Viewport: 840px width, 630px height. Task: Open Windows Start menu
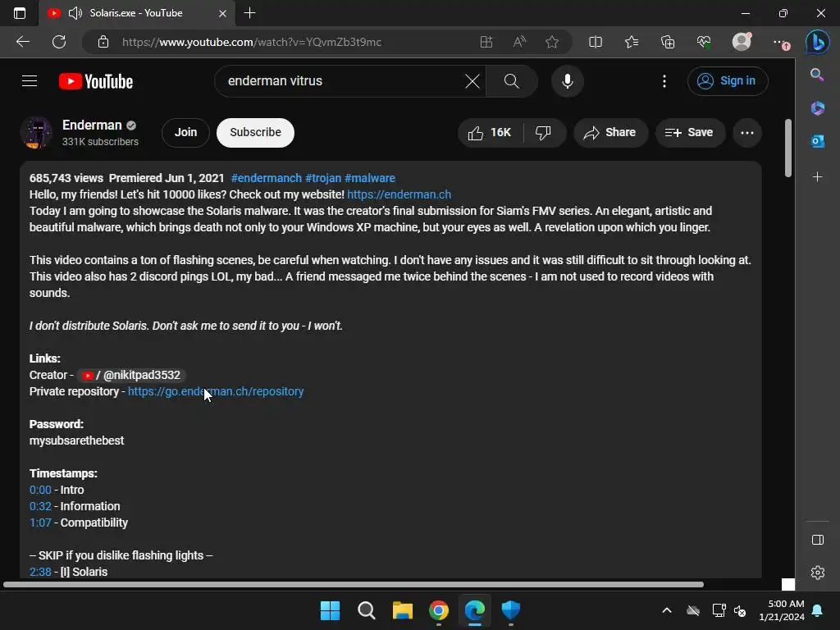[x=330, y=610]
